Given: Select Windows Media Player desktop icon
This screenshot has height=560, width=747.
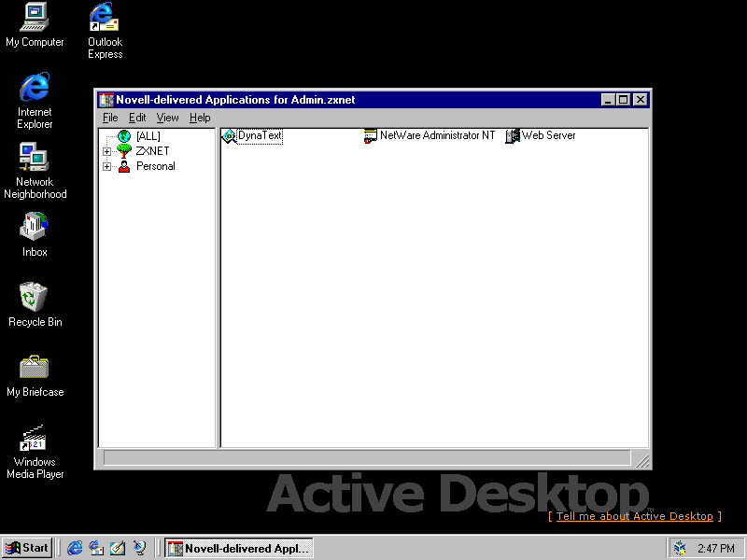Looking at the screenshot, I should 35,452.
